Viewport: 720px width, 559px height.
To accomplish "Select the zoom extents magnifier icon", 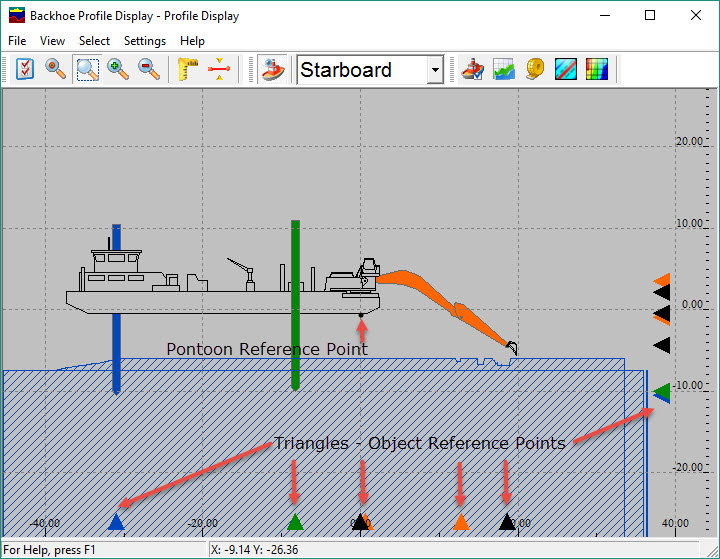I will [x=56, y=69].
